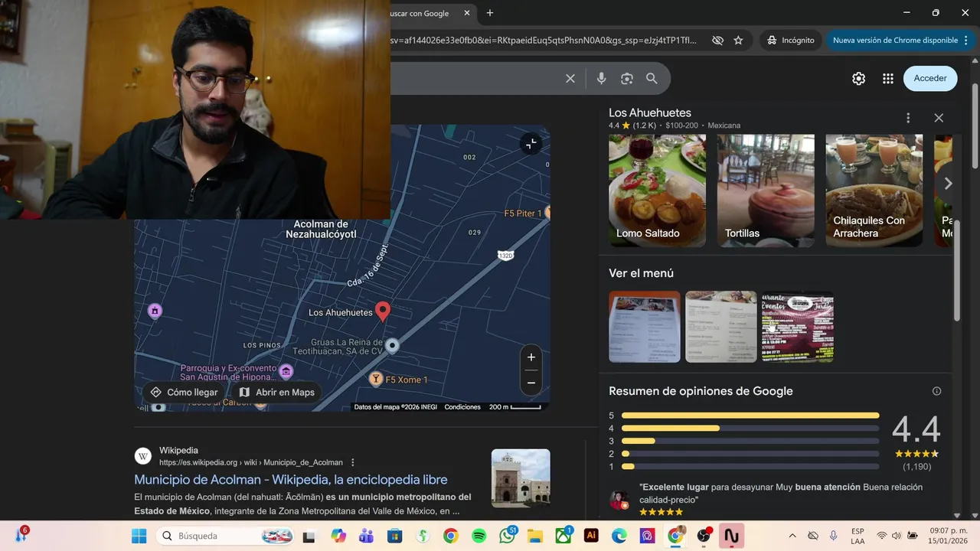The height and width of the screenshot is (551, 980).
Task: Clear the search box with the X icon
Action: (x=570, y=78)
